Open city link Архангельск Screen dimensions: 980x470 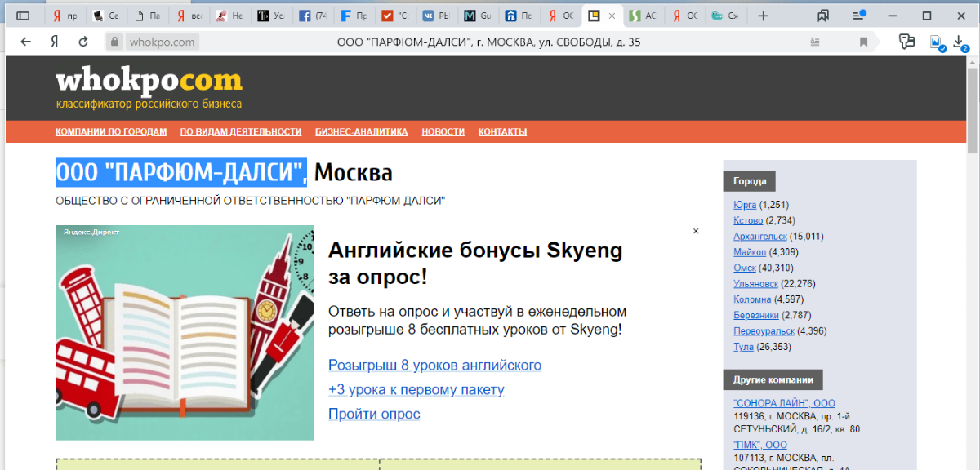(x=760, y=237)
